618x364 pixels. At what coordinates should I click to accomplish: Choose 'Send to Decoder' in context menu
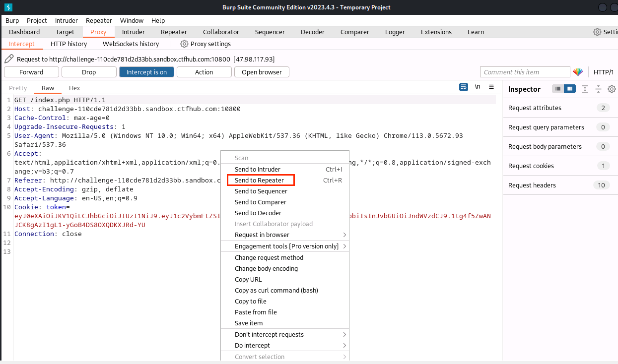pyautogui.click(x=285, y=213)
